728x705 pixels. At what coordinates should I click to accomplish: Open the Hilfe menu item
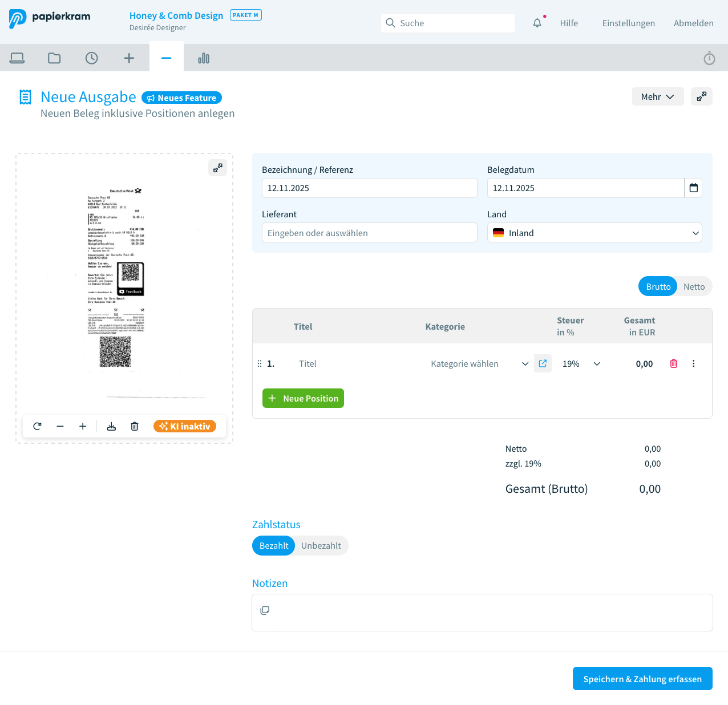[x=569, y=23]
